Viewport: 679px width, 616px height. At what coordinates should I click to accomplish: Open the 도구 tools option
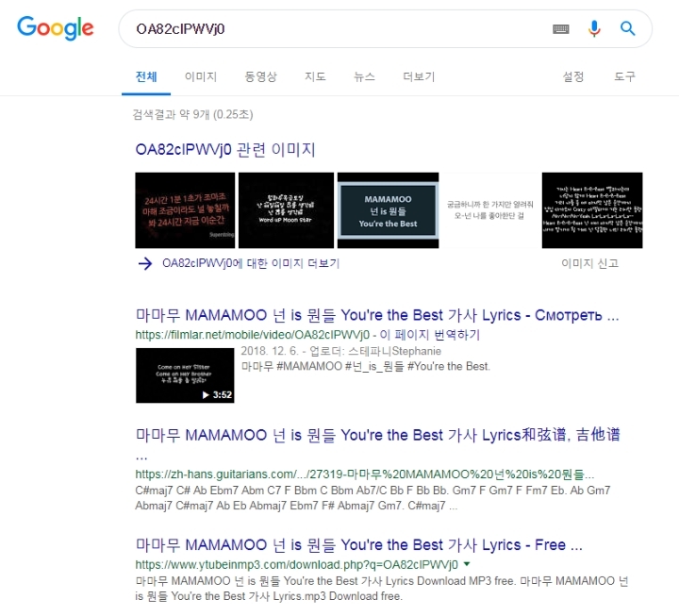[624, 76]
